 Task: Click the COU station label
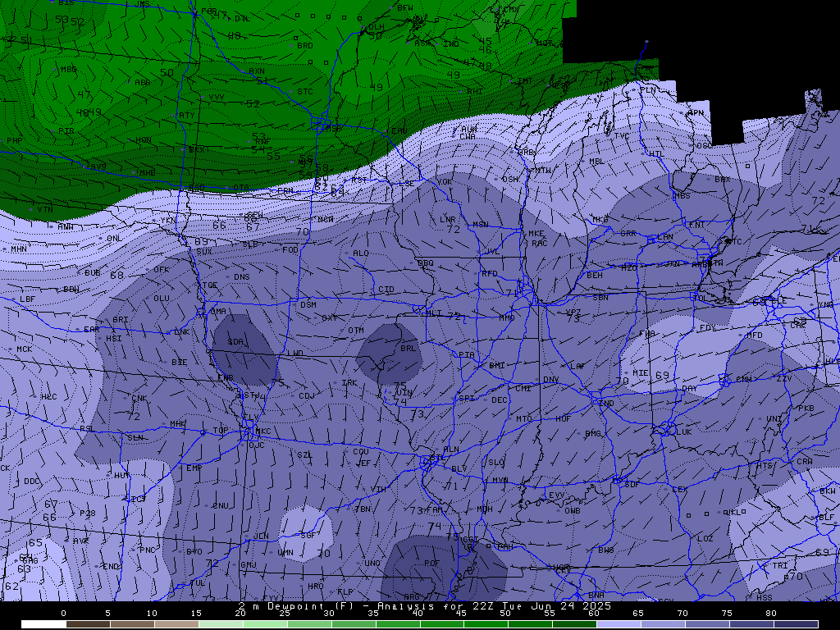[361, 452]
